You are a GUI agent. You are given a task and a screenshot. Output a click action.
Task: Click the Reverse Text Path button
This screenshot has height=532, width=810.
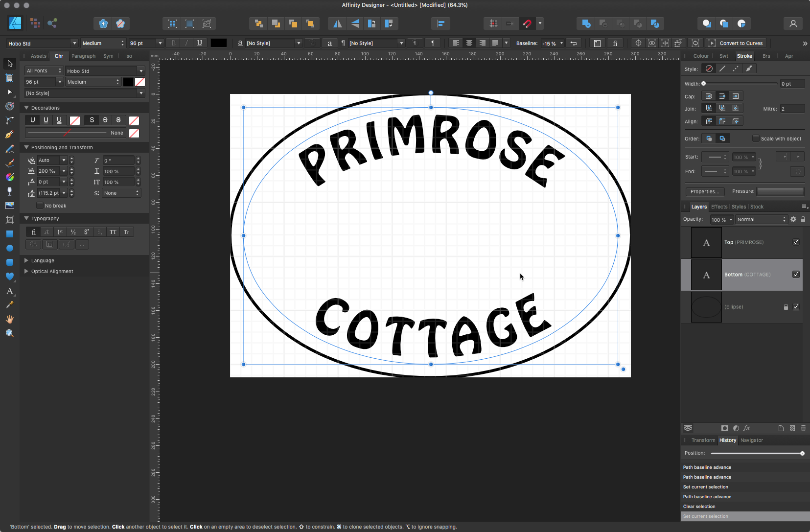click(x=574, y=43)
